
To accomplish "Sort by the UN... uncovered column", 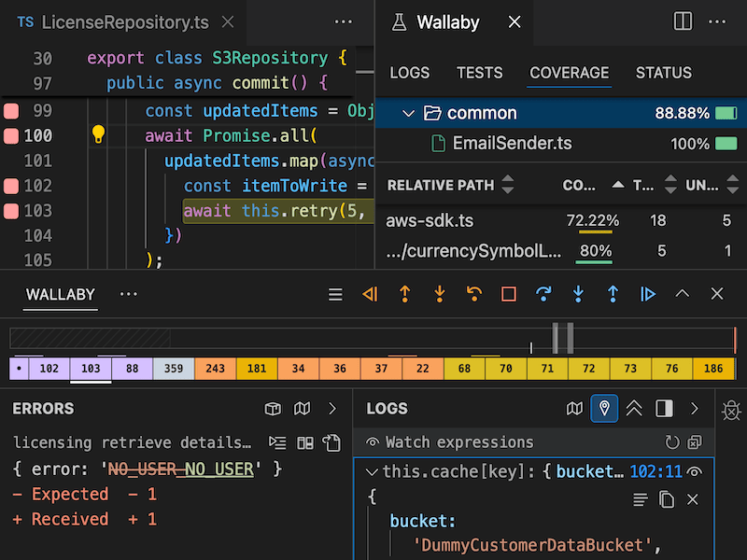I will pyautogui.click(x=712, y=185).
